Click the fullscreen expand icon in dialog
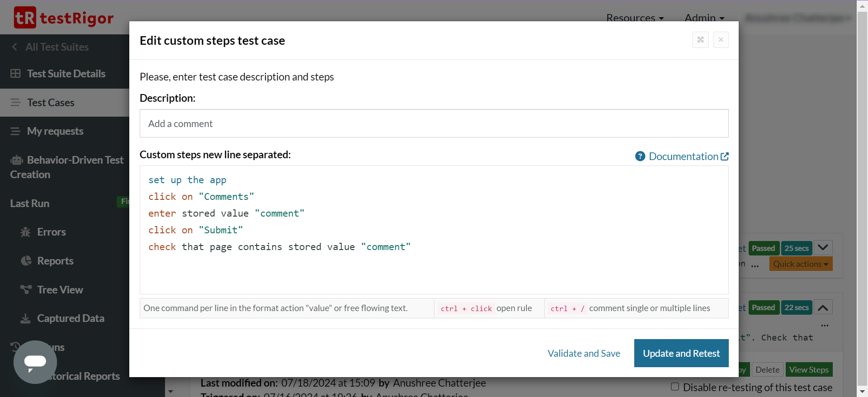 [x=700, y=40]
